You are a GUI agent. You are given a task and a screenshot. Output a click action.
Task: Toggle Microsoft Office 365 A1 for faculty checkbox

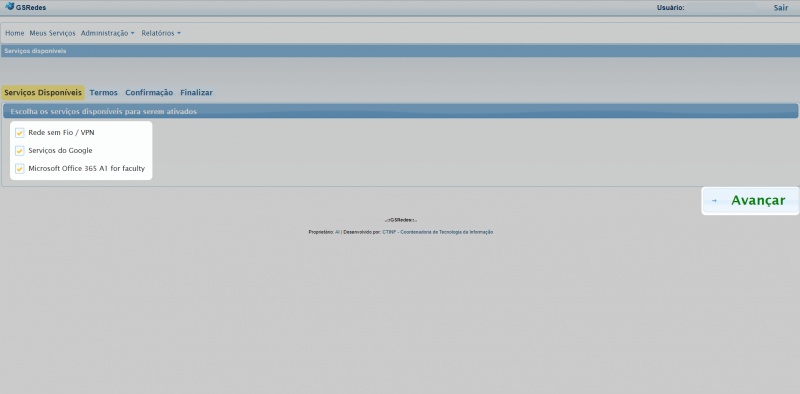click(x=19, y=168)
